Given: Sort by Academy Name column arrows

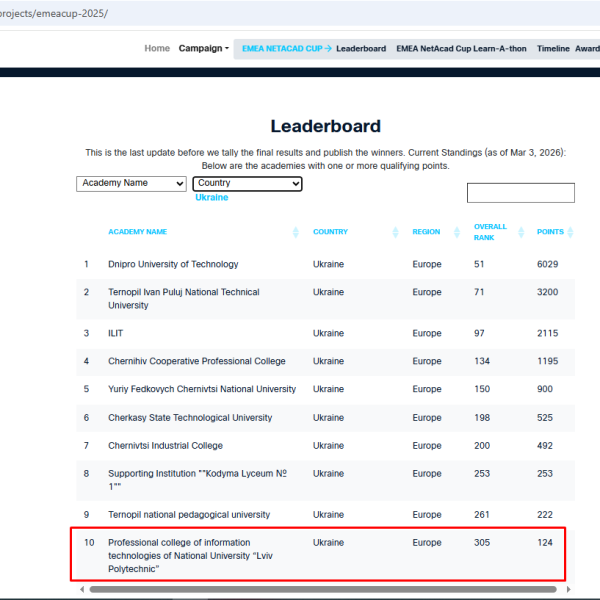Looking at the screenshot, I should tap(296, 232).
